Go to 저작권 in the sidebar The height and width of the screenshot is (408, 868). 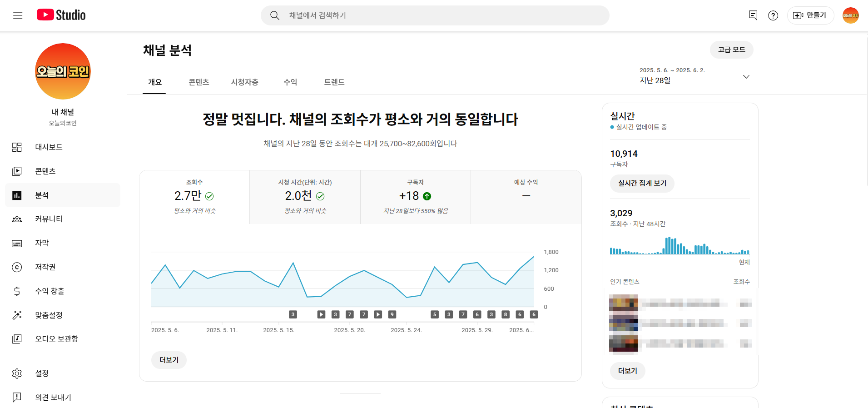[x=45, y=267]
